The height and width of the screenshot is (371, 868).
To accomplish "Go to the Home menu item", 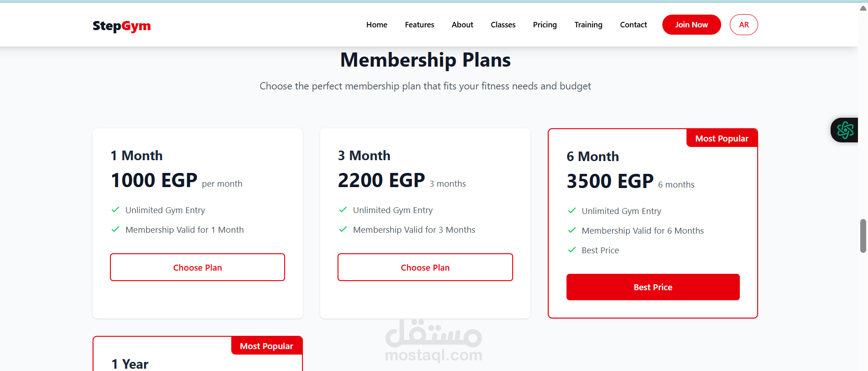I will point(376,25).
